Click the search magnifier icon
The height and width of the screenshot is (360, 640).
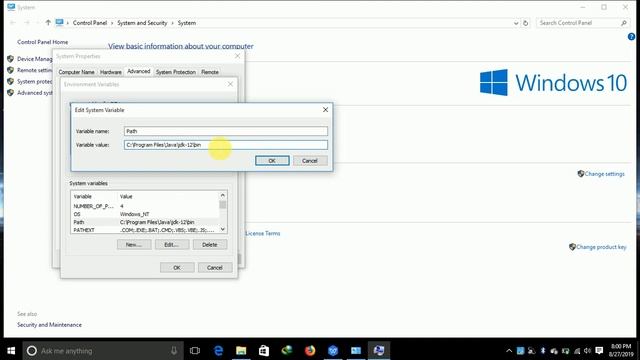[624, 23]
